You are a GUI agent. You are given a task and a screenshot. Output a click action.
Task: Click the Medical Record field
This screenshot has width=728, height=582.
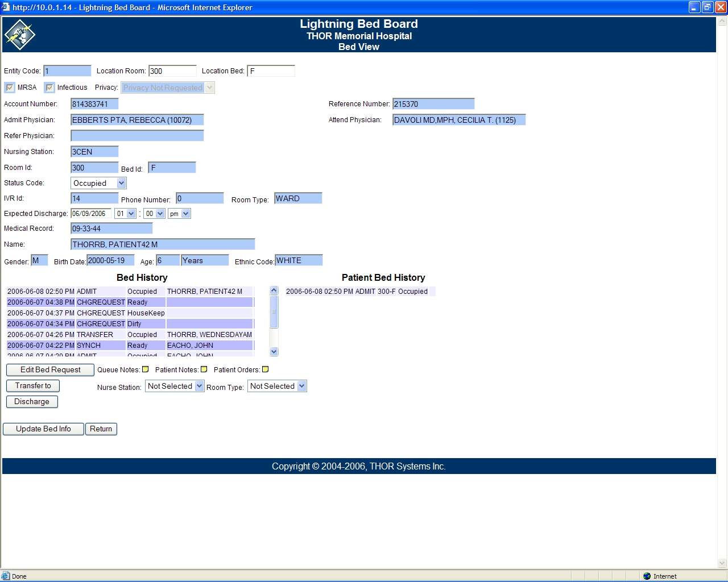pos(111,228)
